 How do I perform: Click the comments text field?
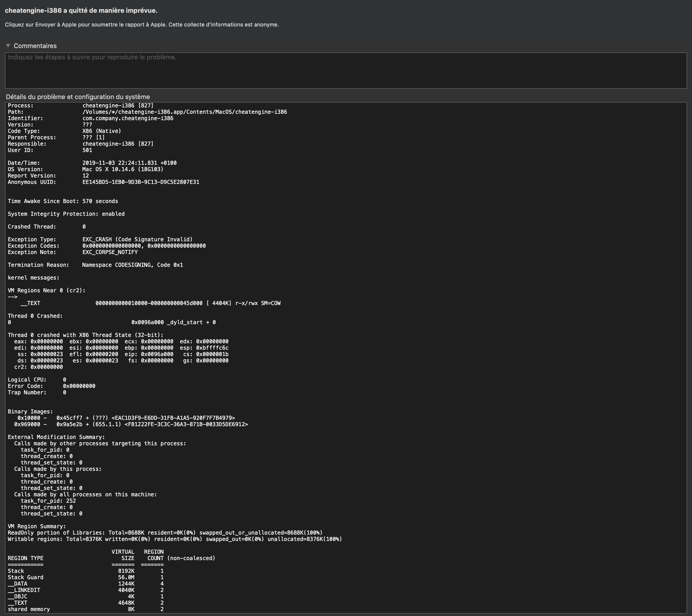346,70
